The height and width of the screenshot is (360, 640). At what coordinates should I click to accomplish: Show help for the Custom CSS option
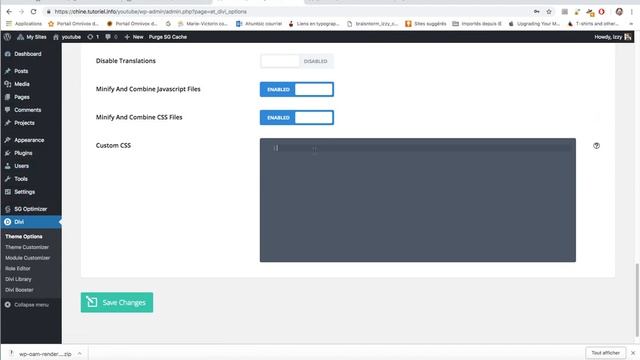pos(596,146)
